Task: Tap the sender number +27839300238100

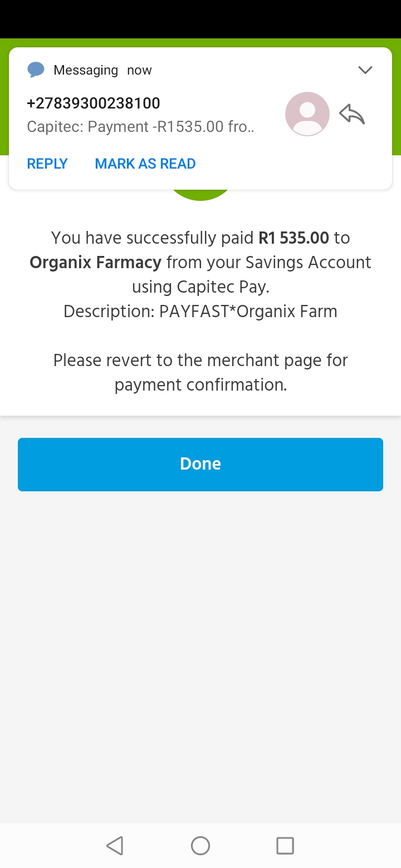Action: tap(94, 103)
